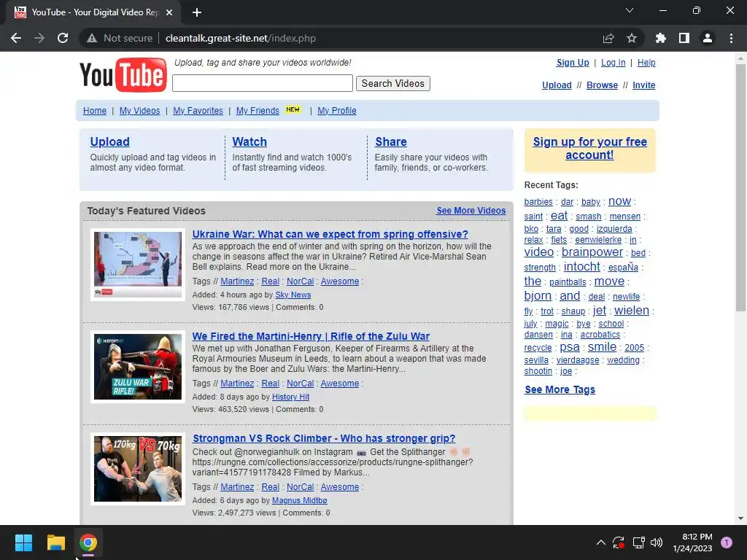
Task: Close the YouTube browser tab
Action: tap(169, 12)
